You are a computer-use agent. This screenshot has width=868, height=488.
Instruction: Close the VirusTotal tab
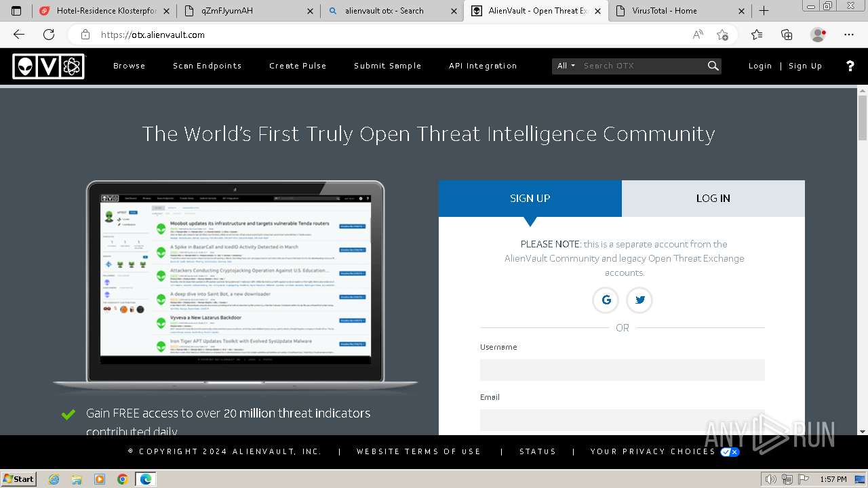click(x=741, y=11)
